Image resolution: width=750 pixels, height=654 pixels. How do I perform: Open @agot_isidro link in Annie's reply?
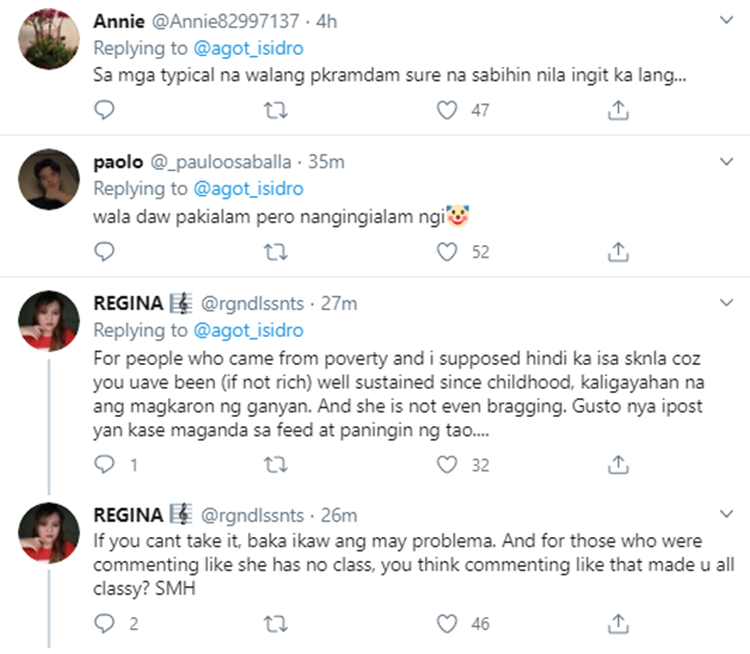248,48
